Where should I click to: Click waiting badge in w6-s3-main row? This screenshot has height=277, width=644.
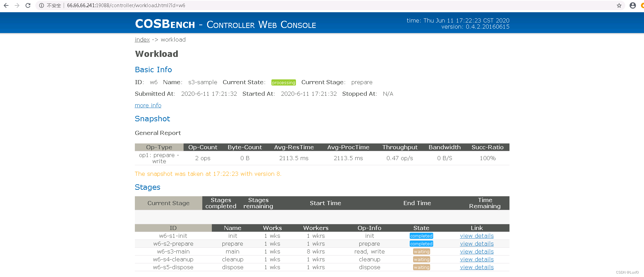pos(422,251)
